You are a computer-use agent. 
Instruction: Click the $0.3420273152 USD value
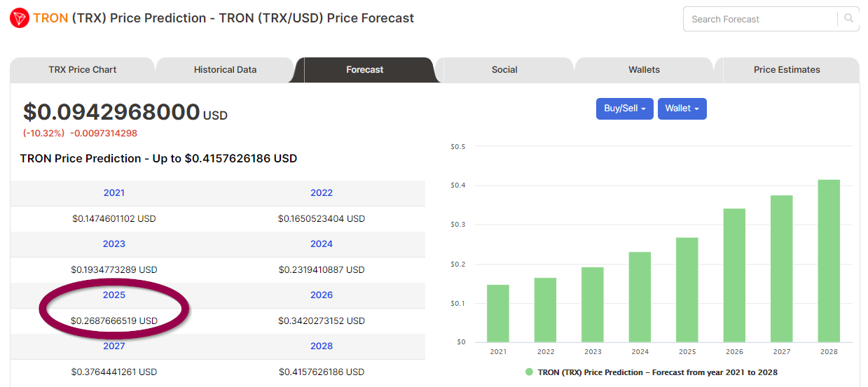click(x=322, y=321)
